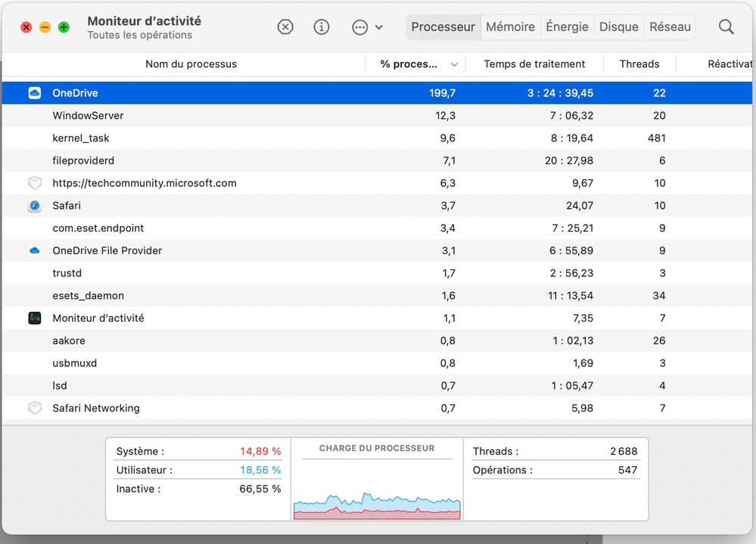
Task: Click the 199,7 CPU value for OneDrive
Action: [442, 93]
